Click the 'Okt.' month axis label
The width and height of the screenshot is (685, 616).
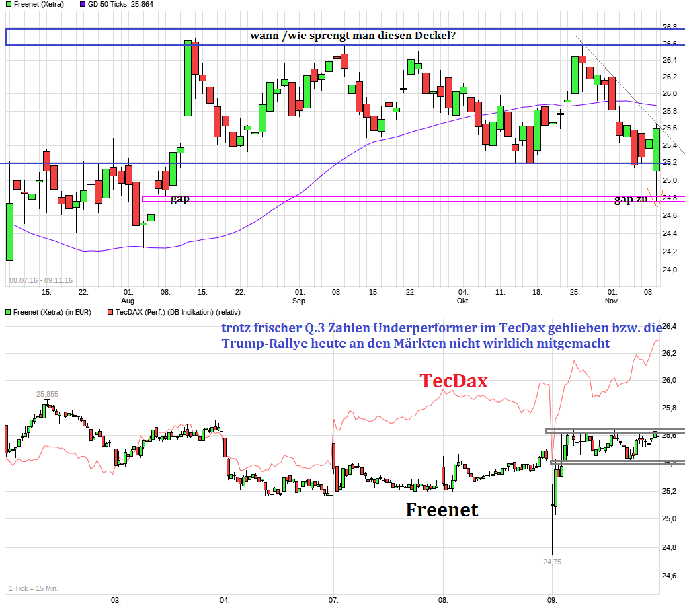coord(463,301)
